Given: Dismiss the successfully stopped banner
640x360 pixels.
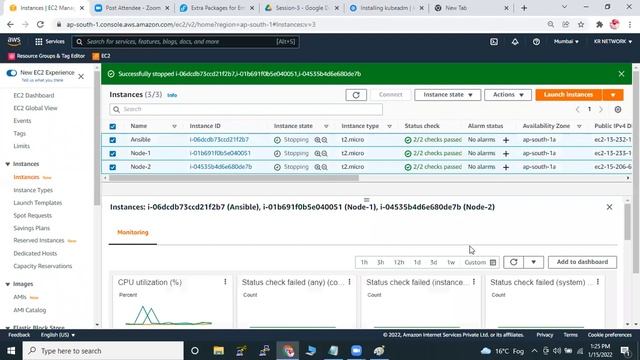Looking at the screenshot, I should 621,74.
